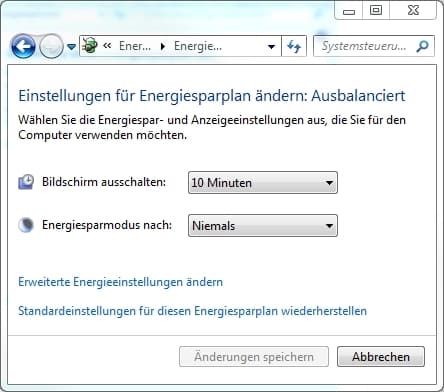Click the greyed-out forward arrow button
444x392 pixels.
pyautogui.click(x=51, y=47)
